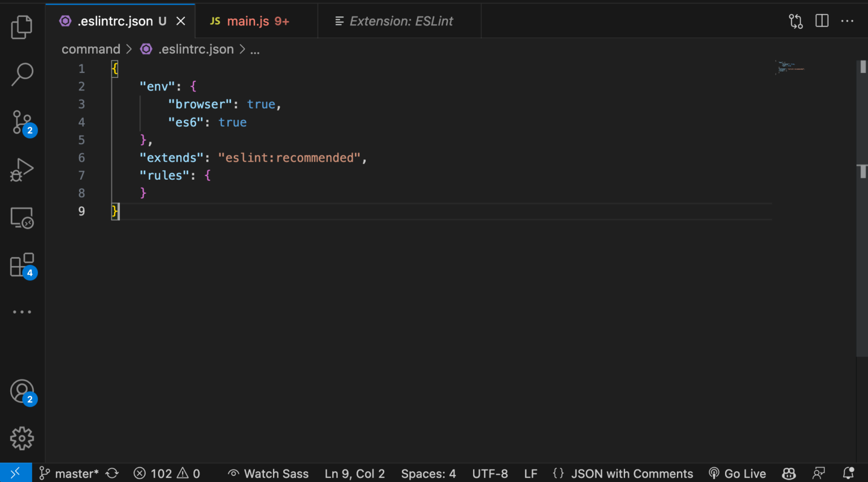Open Source Control with 2 pending changes
868x482 pixels.
pos(21,121)
